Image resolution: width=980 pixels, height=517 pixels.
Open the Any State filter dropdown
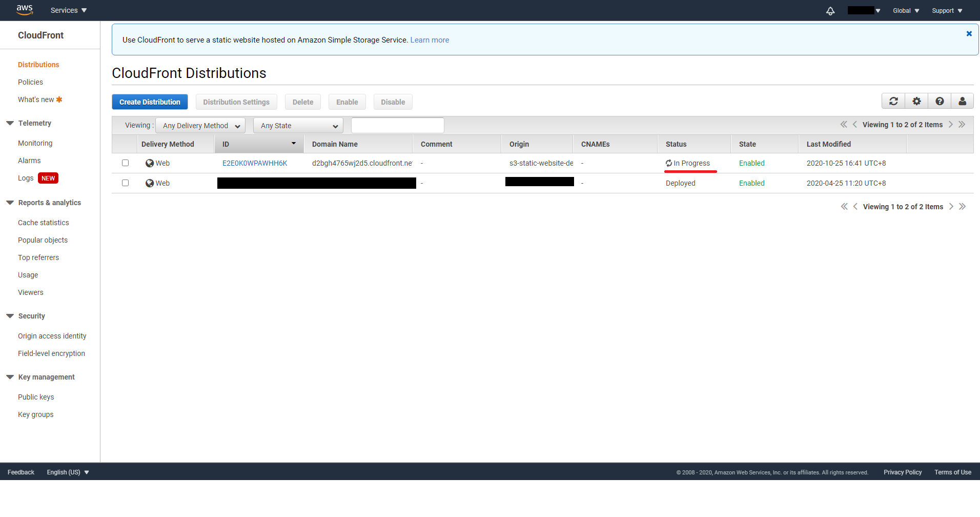click(298, 126)
